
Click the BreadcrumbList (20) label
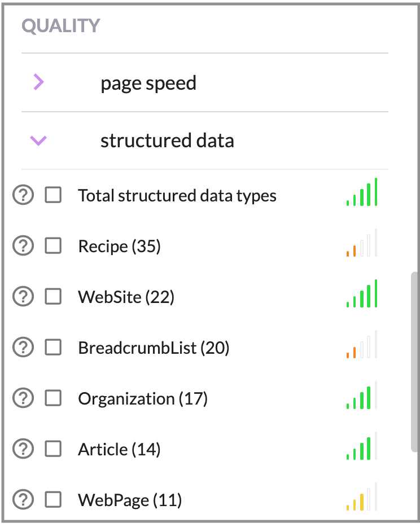[x=154, y=348]
